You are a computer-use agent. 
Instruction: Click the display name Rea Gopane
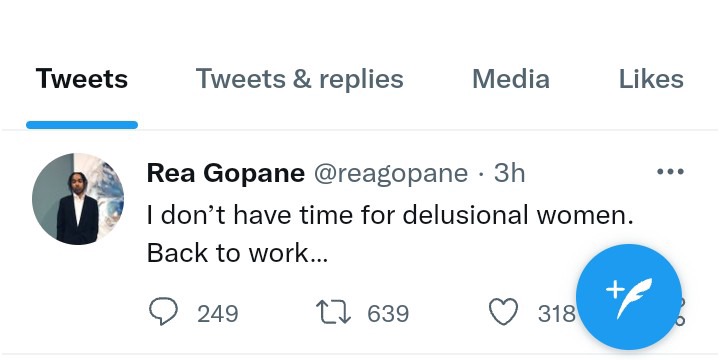225,173
